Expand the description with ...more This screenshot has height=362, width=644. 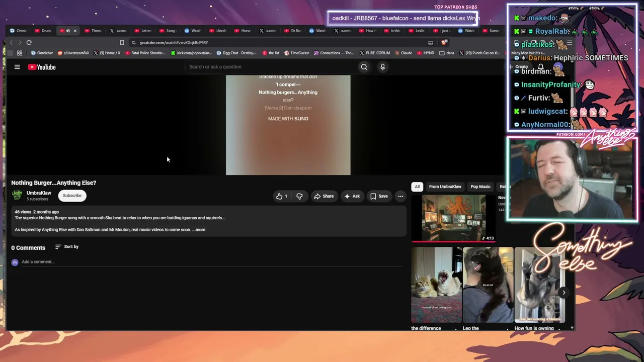pos(199,230)
